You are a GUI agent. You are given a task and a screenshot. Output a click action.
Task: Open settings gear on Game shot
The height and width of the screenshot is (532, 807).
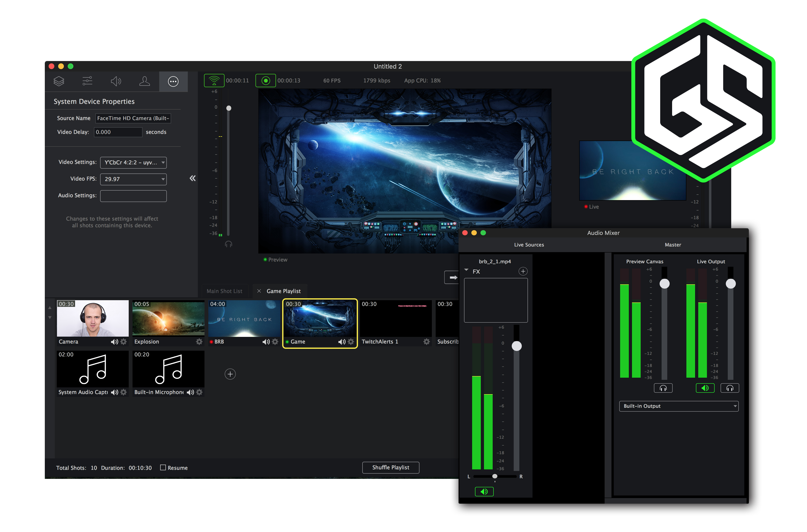coord(351,342)
